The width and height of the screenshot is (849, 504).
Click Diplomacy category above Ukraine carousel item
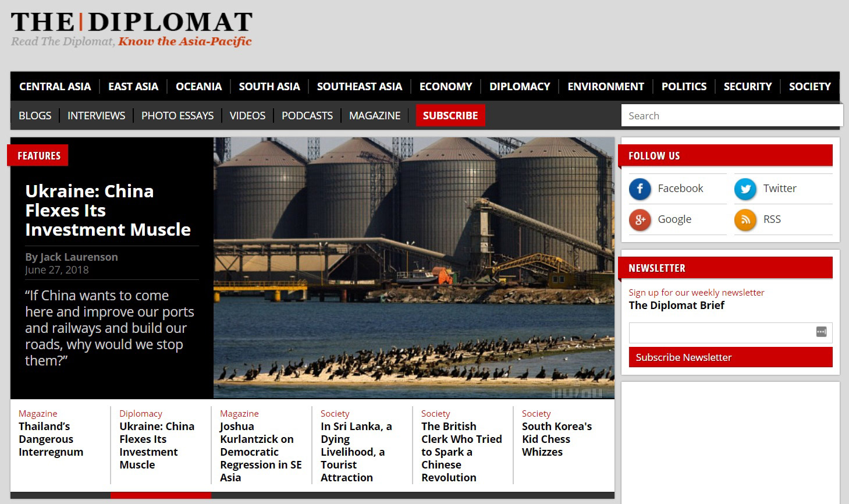tap(141, 413)
